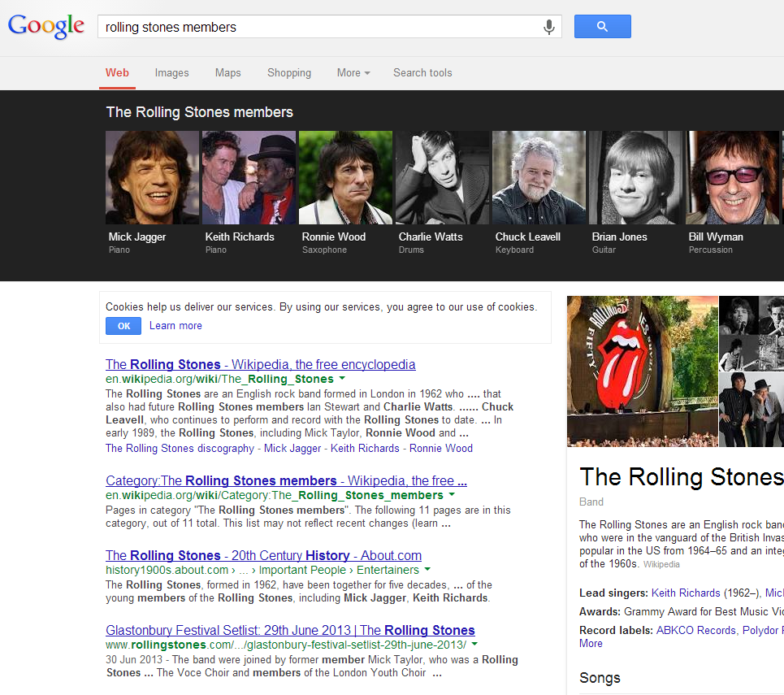Open the band members photo below the collage
The height and width of the screenshot is (695, 784).
coord(752,410)
